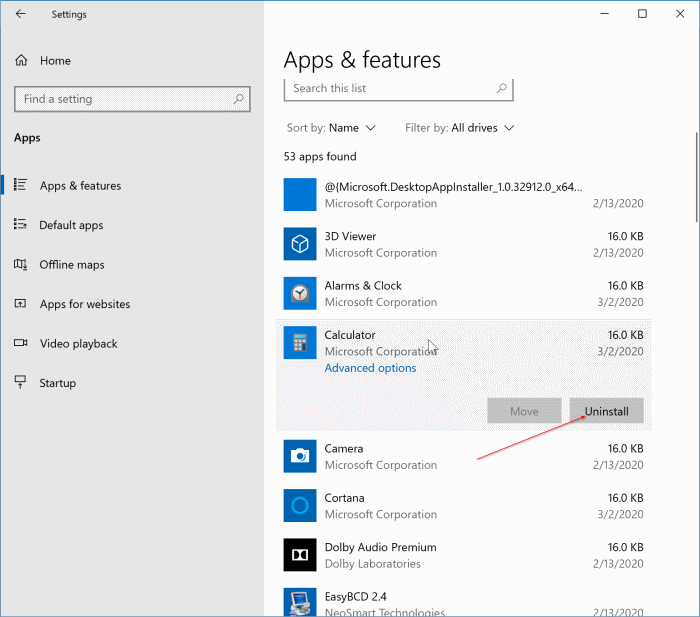Image resolution: width=700 pixels, height=617 pixels.
Task: Open the Home icon in sidebar
Action: [x=21, y=60]
